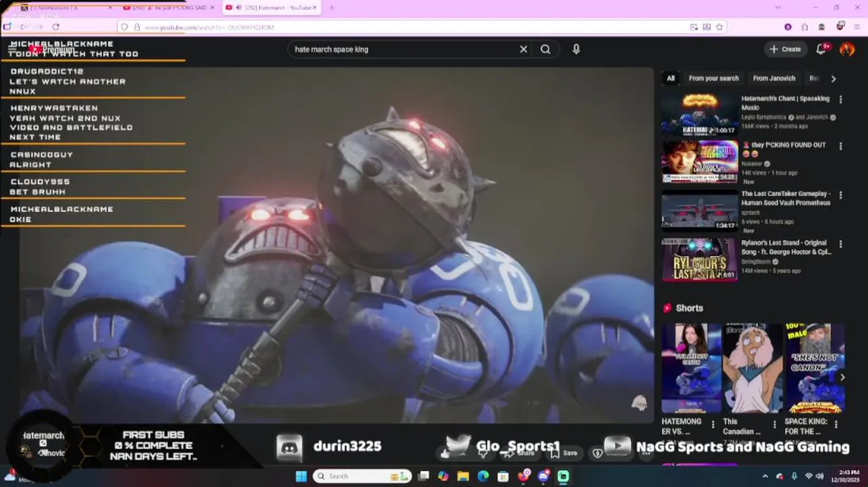Open the Nuxanor channel link

pyautogui.click(x=752, y=164)
